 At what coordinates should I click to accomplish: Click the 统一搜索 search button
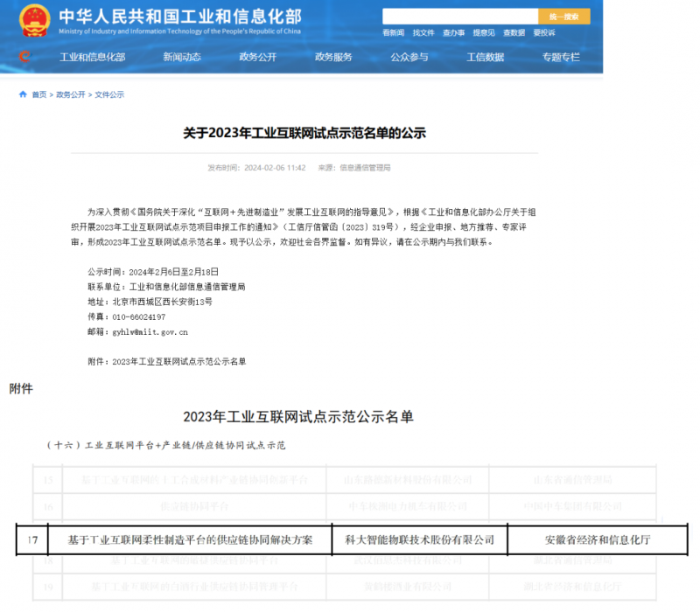[x=563, y=17]
